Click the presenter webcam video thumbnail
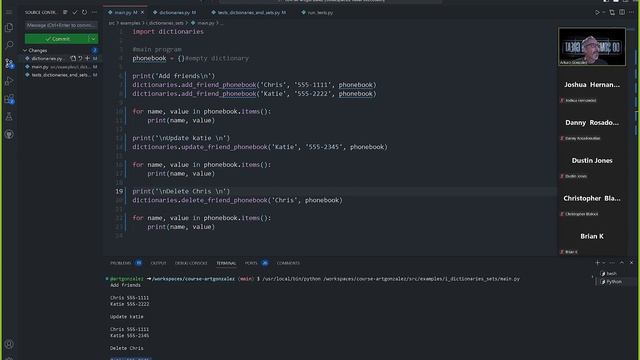Image resolution: width=640 pixels, height=360 pixels. [592, 47]
